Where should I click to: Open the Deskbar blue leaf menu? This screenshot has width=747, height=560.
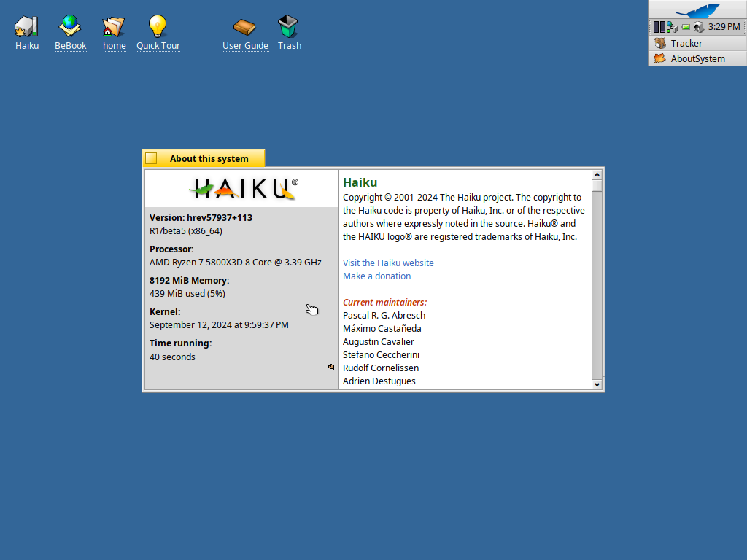[x=697, y=9]
